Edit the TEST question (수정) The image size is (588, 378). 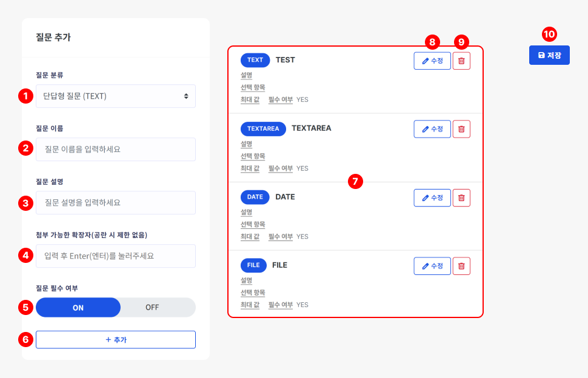pos(432,61)
